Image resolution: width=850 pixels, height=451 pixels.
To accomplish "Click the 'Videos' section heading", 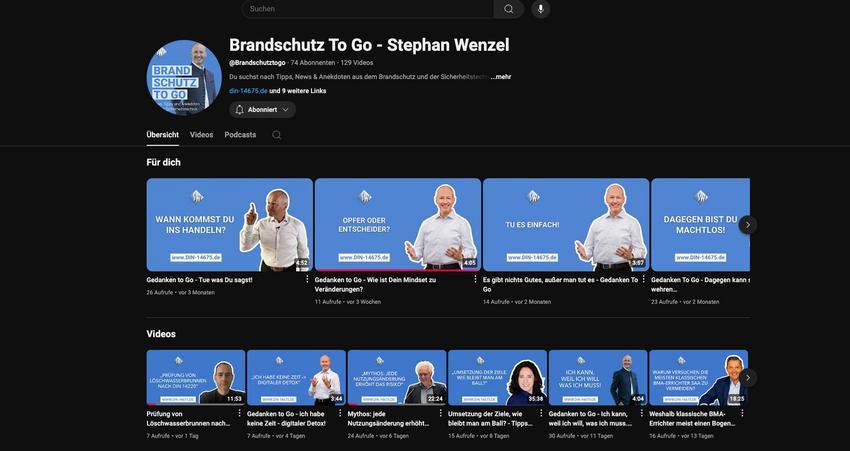I will pyautogui.click(x=161, y=334).
